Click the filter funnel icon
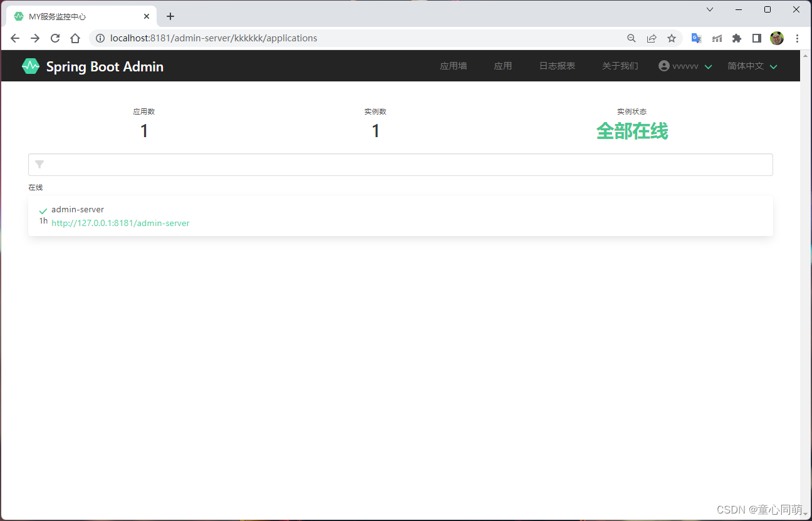Image resolution: width=812 pixels, height=521 pixels. point(39,164)
